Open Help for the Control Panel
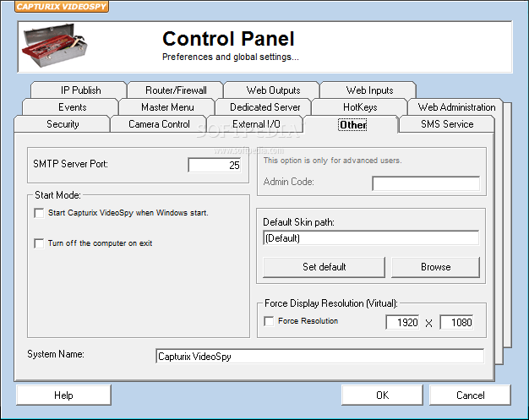Image resolution: width=529 pixels, height=420 pixels. (x=63, y=395)
